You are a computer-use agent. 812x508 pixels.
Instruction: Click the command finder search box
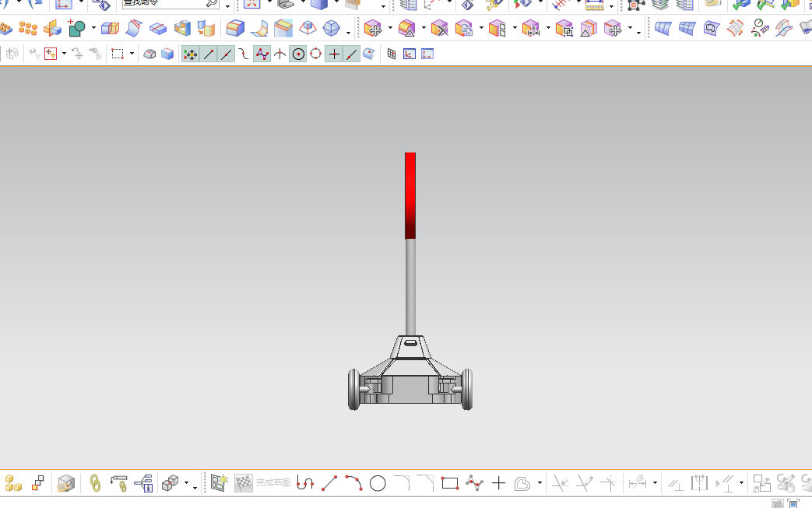170,4
